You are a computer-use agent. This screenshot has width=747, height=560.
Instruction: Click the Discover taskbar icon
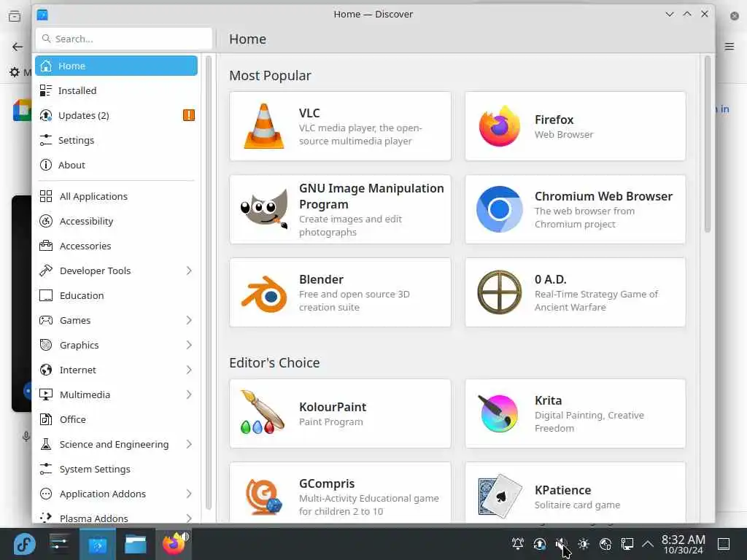[x=98, y=544]
